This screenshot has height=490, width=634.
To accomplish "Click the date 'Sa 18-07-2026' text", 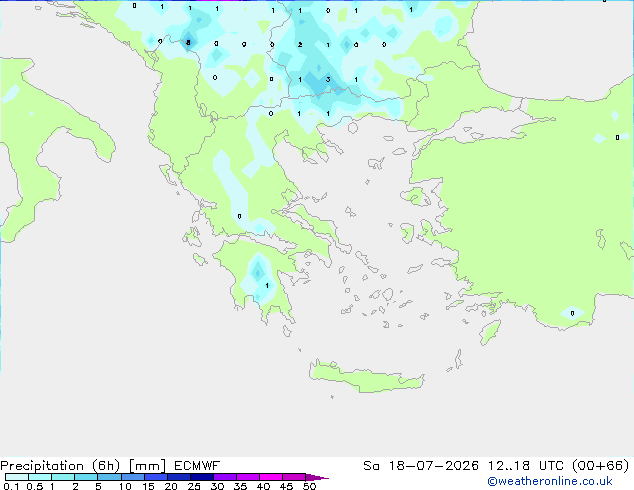I will pyautogui.click(x=421, y=466).
